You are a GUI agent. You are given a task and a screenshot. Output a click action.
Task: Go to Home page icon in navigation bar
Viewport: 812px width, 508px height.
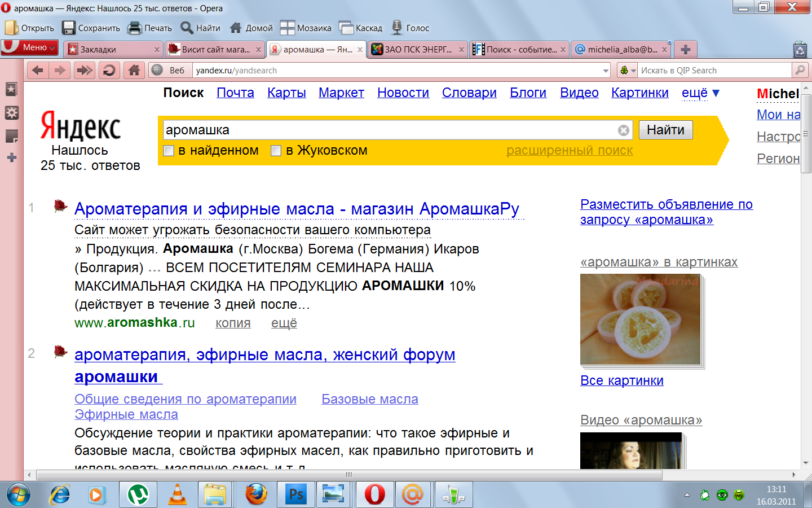pyautogui.click(x=134, y=71)
